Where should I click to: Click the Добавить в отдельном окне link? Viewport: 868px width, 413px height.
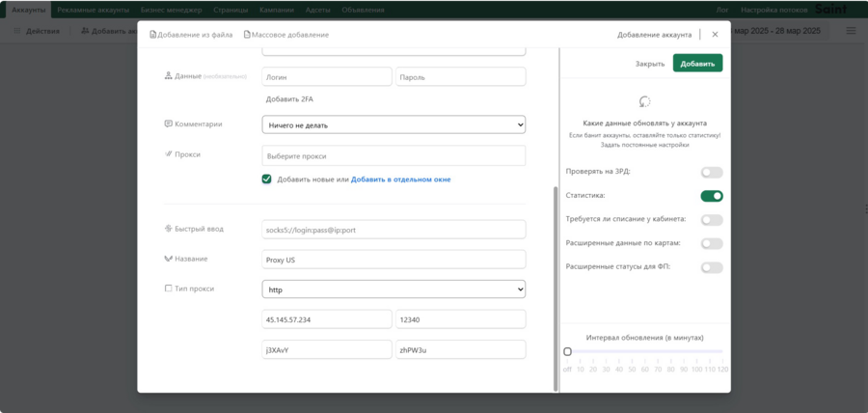click(401, 179)
